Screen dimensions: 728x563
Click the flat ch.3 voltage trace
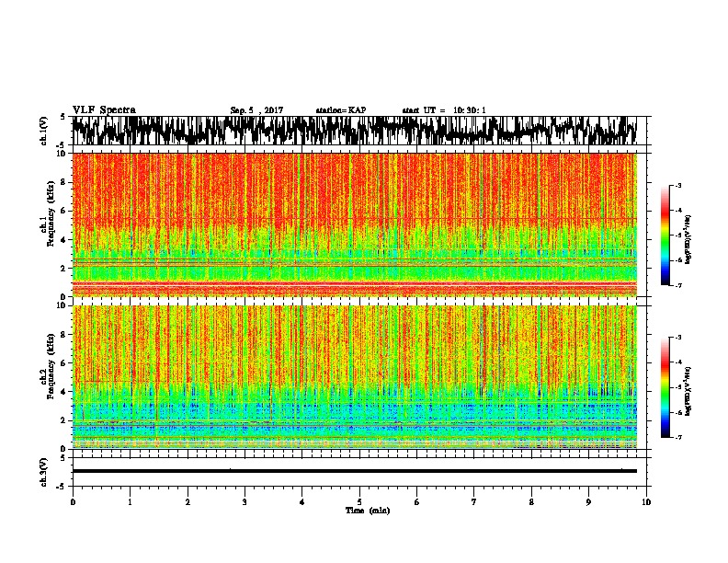(354, 471)
